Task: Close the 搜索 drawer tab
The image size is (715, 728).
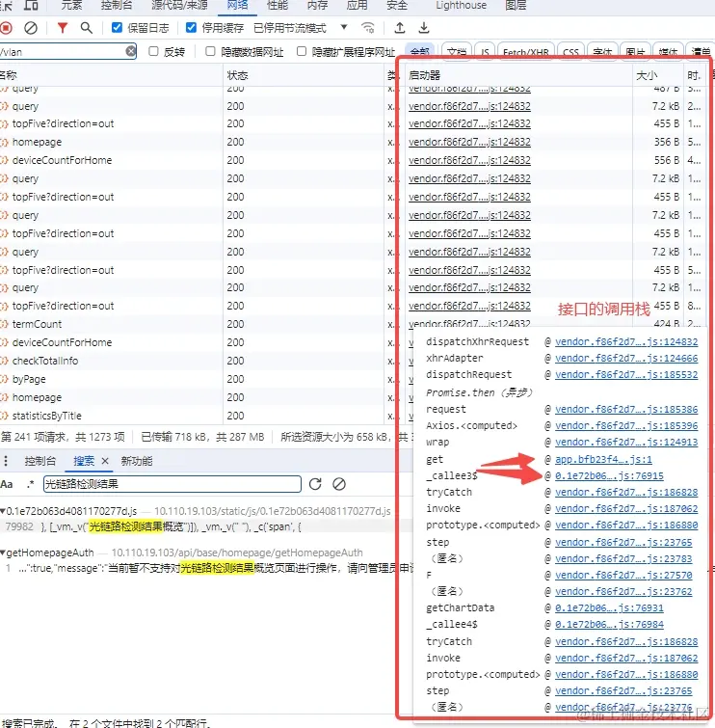Action: 105,461
